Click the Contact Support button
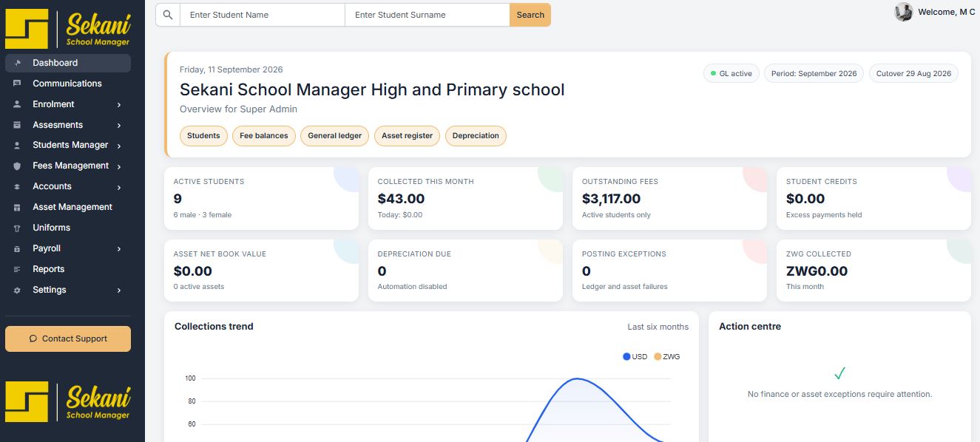This screenshot has height=442, width=980. click(x=68, y=339)
